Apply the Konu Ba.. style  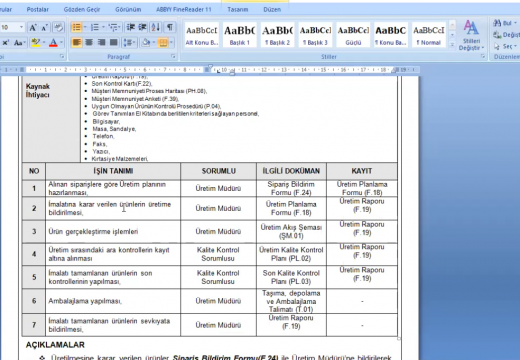click(x=391, y=35)
